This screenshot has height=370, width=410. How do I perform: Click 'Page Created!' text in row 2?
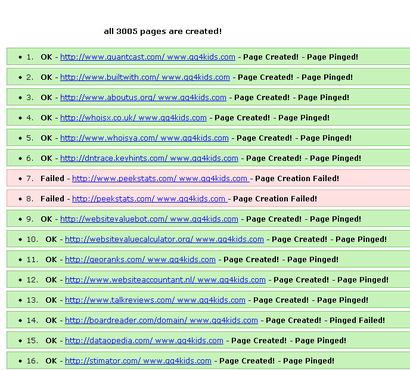265,77
